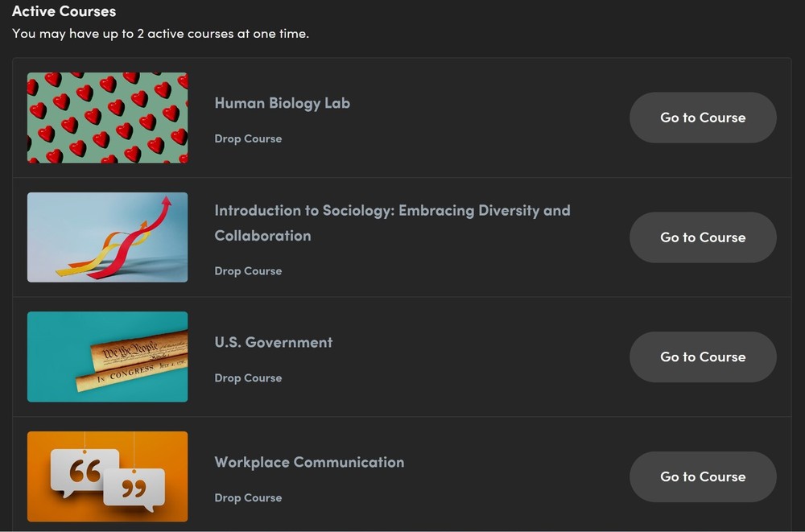Click Go to Course for U.S. Government
Viewport: 805px width, 532px height.
point(702,357)
